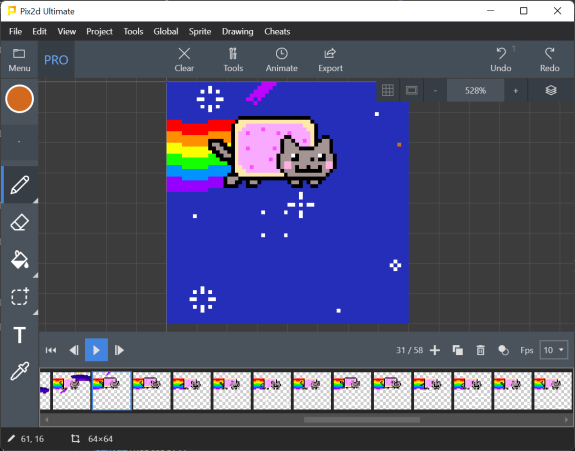The width and height of the screenshot is (575, 451).
Task: Select the Eraser tool
Action: click(x=19, y=222)
